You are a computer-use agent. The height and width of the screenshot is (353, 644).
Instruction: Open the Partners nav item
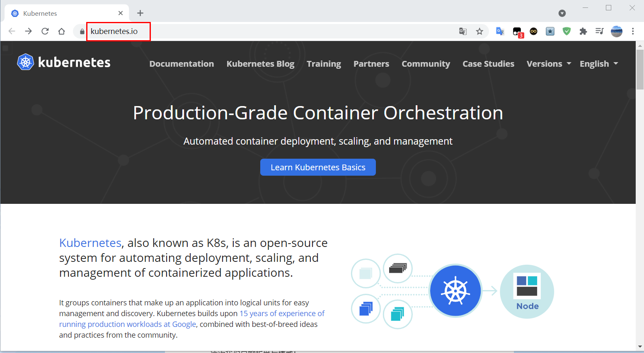371,64
